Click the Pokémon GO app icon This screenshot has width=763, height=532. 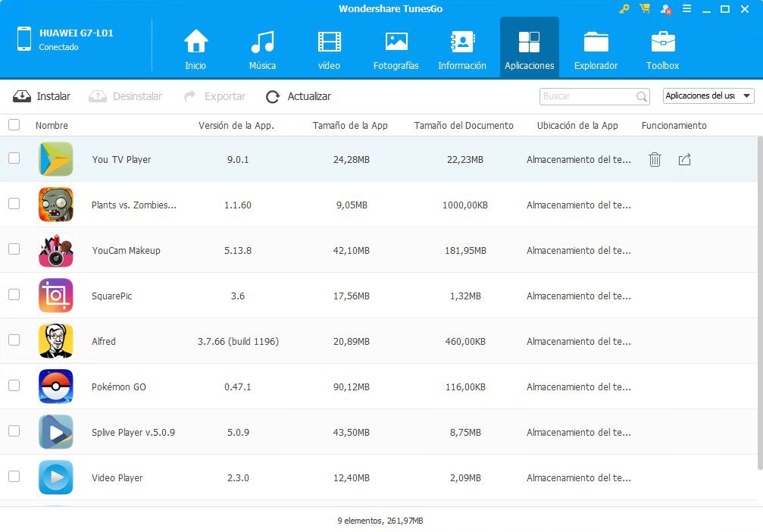click(x=56, y=386)
